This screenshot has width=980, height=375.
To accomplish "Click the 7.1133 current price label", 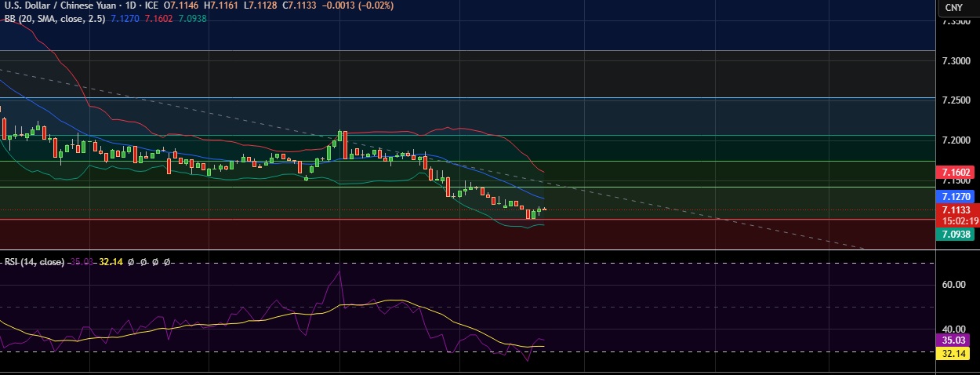I will coord(956,210).
